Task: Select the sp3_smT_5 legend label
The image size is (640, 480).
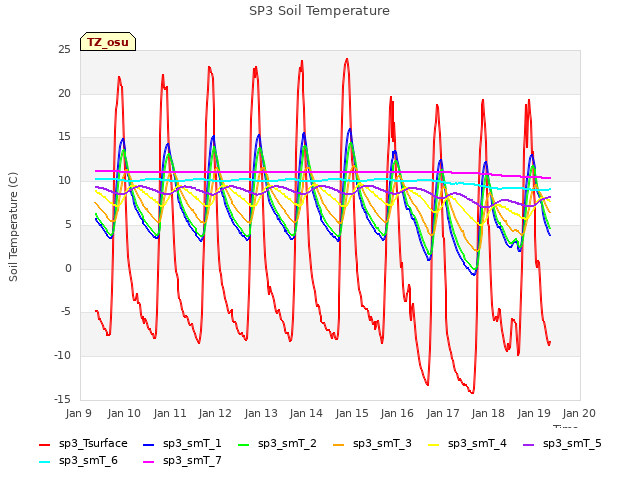Action: [572, 444]
